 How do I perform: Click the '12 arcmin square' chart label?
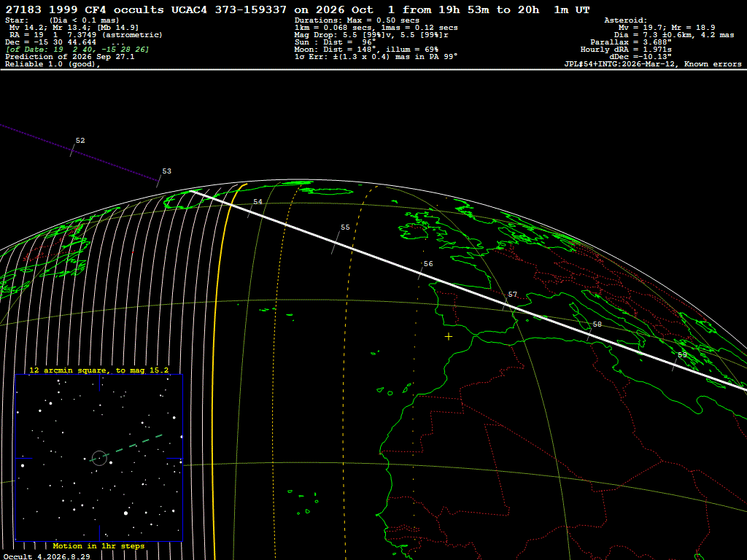(x=98, y=370)
